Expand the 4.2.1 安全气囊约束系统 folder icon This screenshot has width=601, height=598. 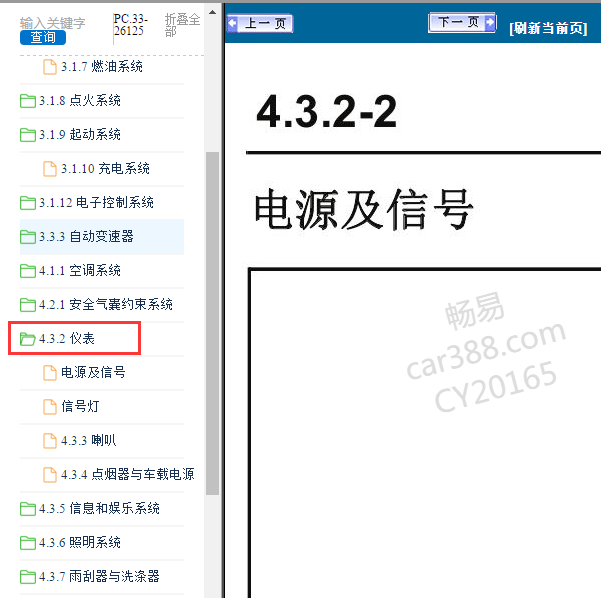(x=28, y=305)
